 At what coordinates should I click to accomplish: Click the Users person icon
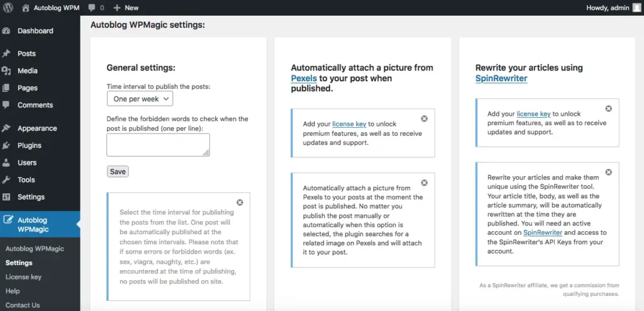click(6, 162)
